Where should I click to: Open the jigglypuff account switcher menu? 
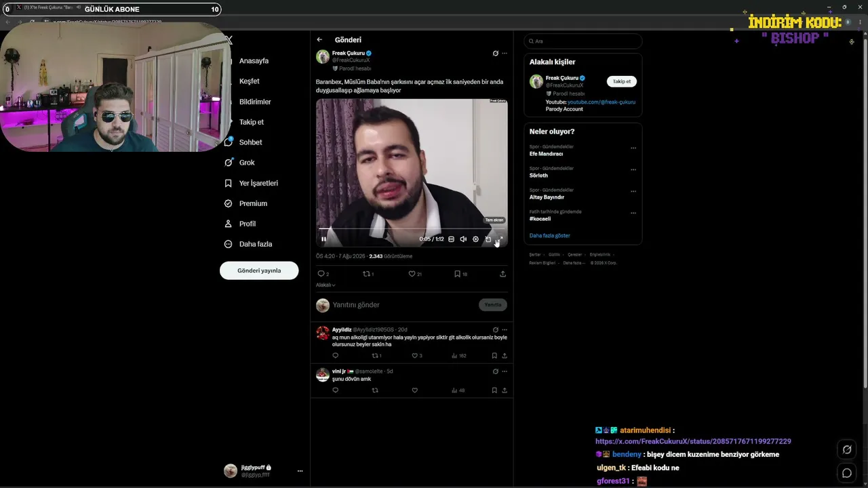point(263,470)
